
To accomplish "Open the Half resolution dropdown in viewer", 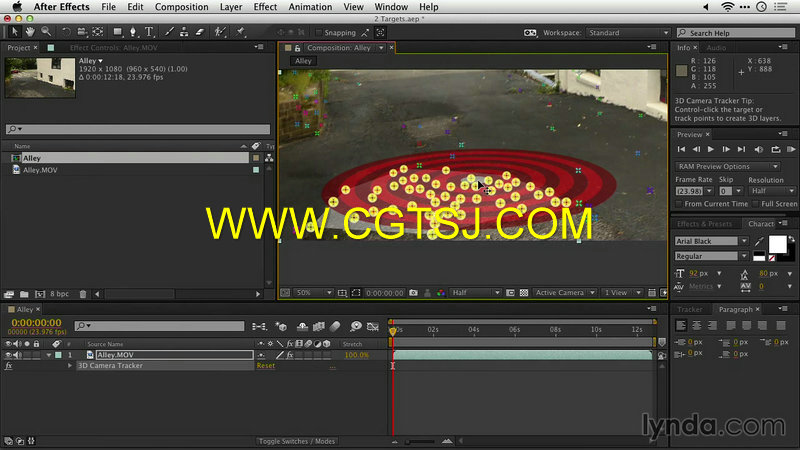I will coord(476,293).
